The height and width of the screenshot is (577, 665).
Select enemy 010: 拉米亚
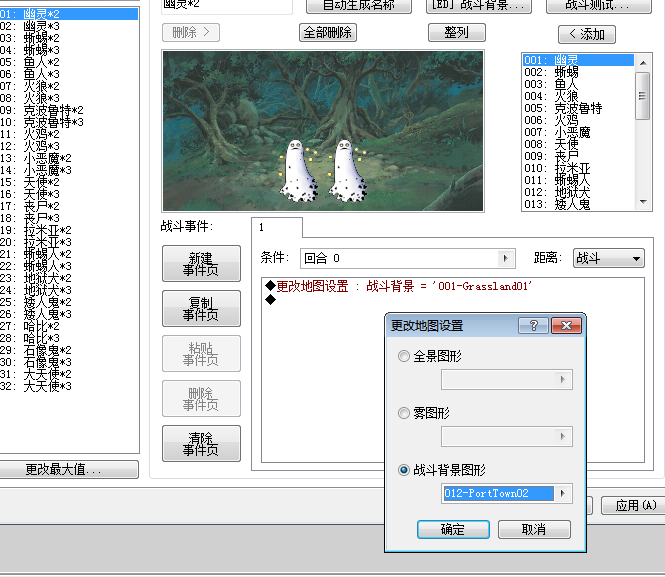click(x=578, y=168)
